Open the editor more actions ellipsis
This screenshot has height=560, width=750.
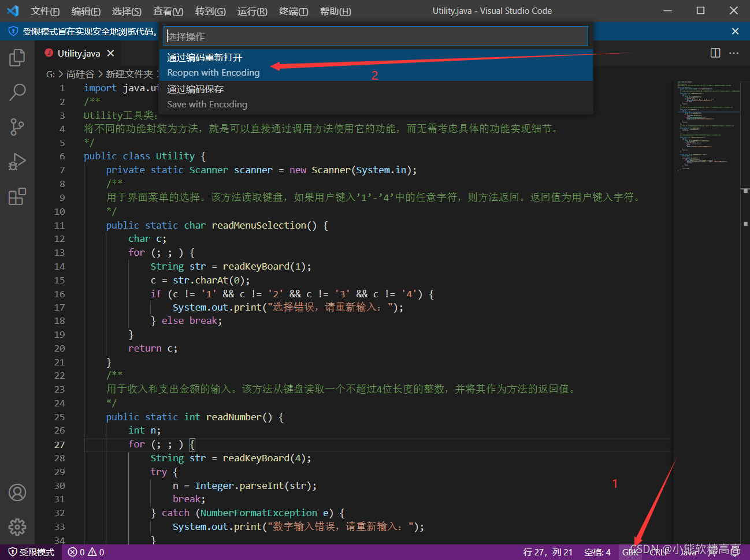(x=734, y=53)
